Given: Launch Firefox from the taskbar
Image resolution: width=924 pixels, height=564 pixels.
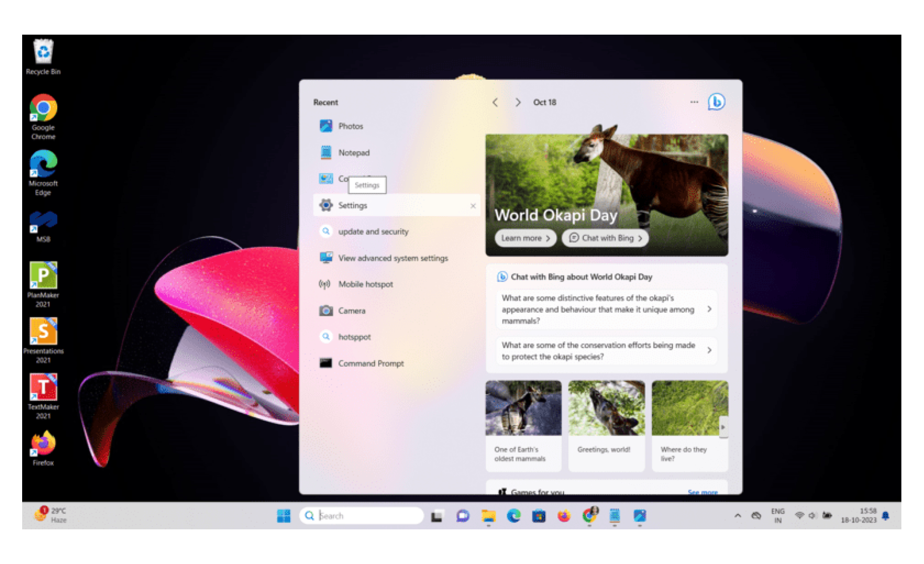Looking at the screenshot, I should 564,516.
